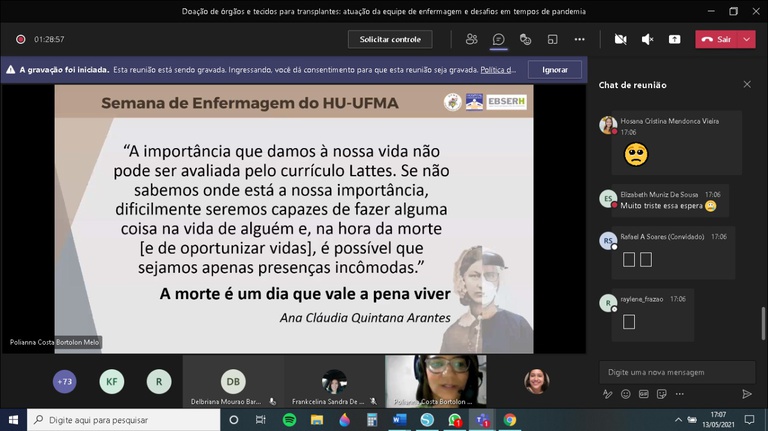Open the emoji picker in chat

click(625, 394)
